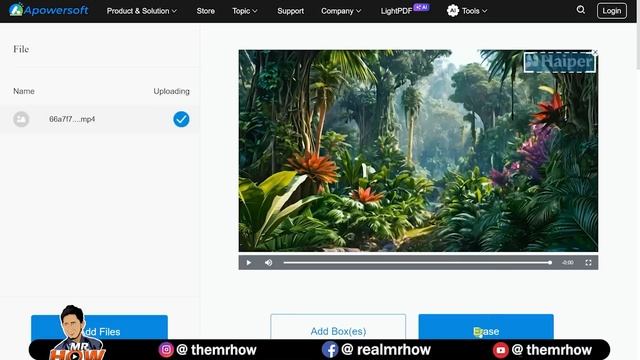640x360 pixels.
Task: Click the Apowersoft logo
Action: (x=48, y=10)
